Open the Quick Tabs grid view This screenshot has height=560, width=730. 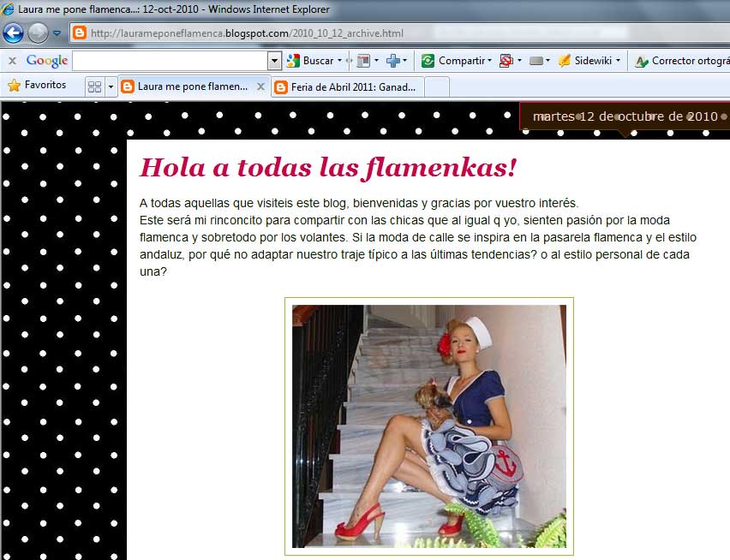(x=94, y=86)
